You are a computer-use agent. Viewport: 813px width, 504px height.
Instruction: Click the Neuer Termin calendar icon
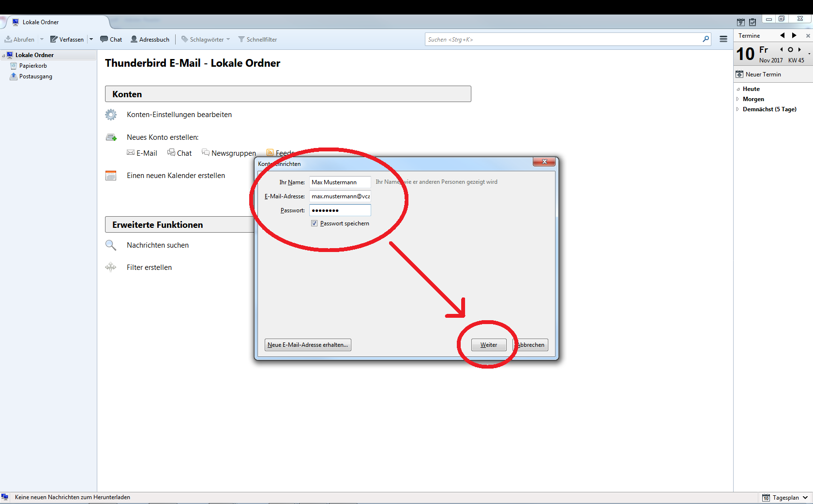[739, 74]
